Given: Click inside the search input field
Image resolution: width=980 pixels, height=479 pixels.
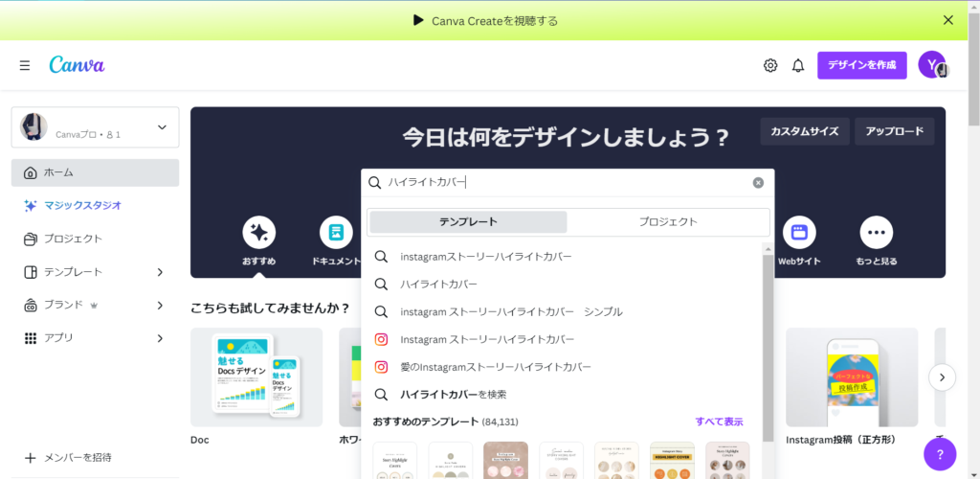Looking at the screenshot, I should pyautogui.click(x=568, y=183).
